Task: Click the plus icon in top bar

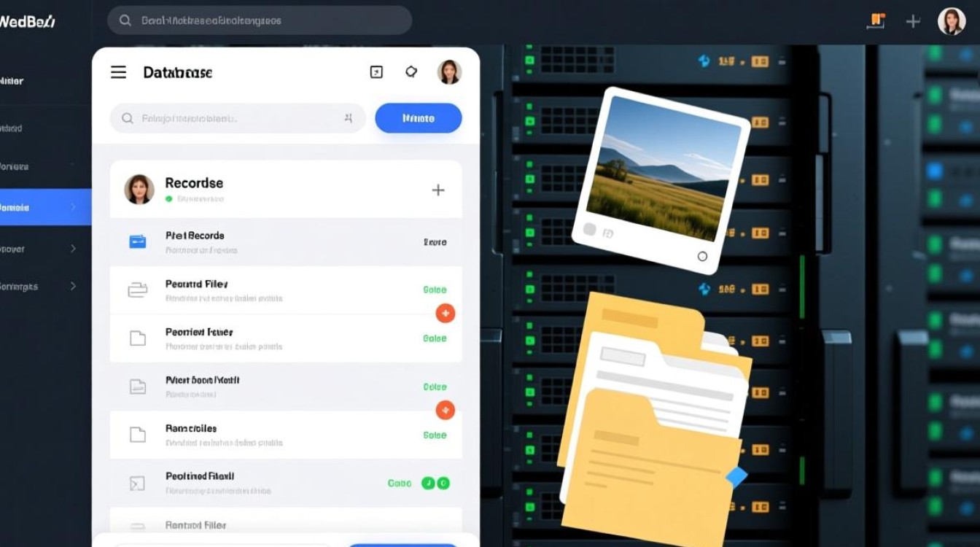Action: tap(913, 22)
